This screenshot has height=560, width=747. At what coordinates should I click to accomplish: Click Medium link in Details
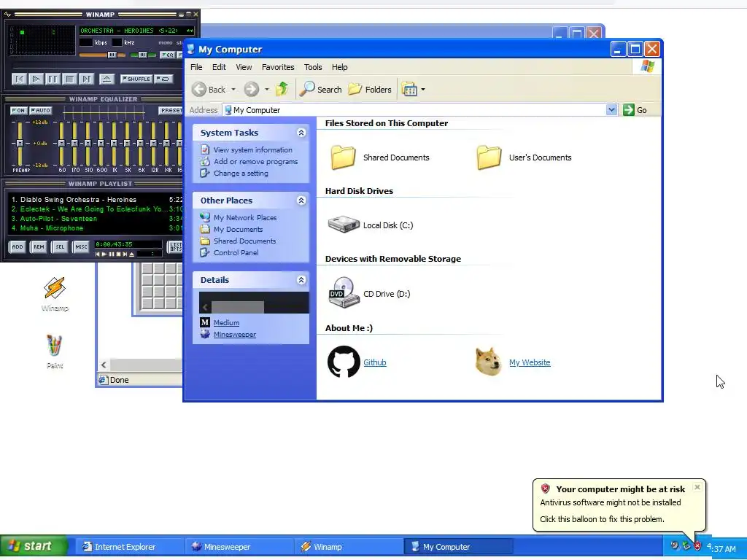[226, 322]
